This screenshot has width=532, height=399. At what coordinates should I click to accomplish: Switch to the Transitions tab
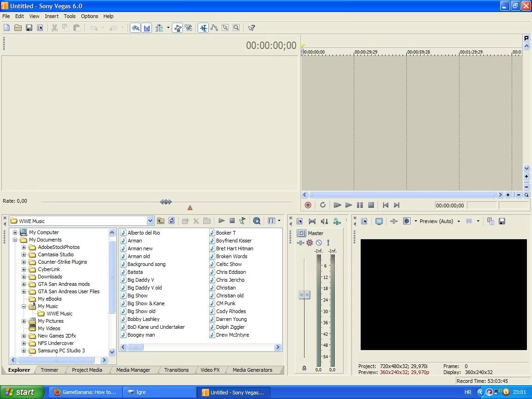tap(176, 370)
